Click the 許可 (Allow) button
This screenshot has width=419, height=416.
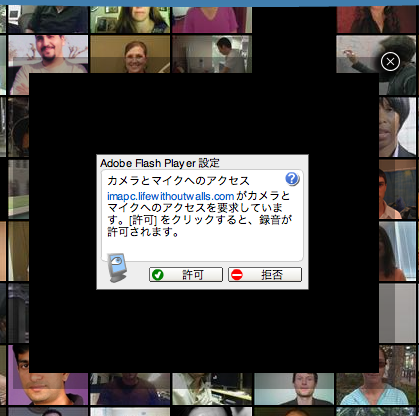(x=186, y=275)
